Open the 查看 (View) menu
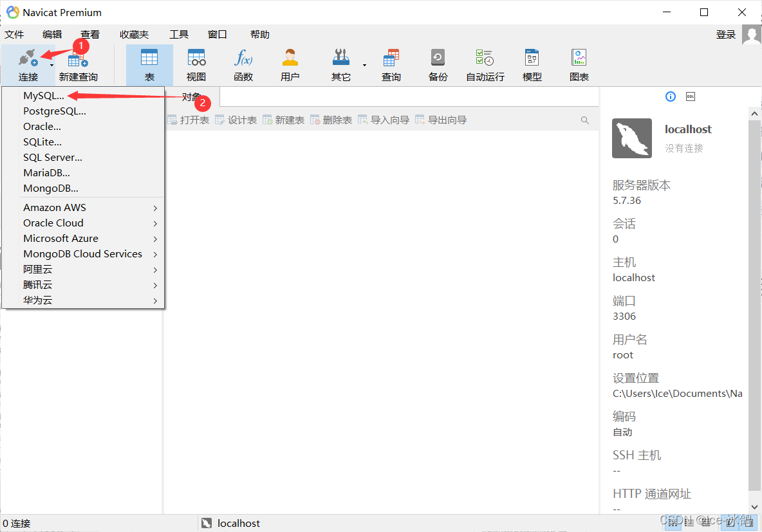Screen dimensions: 762x532 click(x=90, y=35)
